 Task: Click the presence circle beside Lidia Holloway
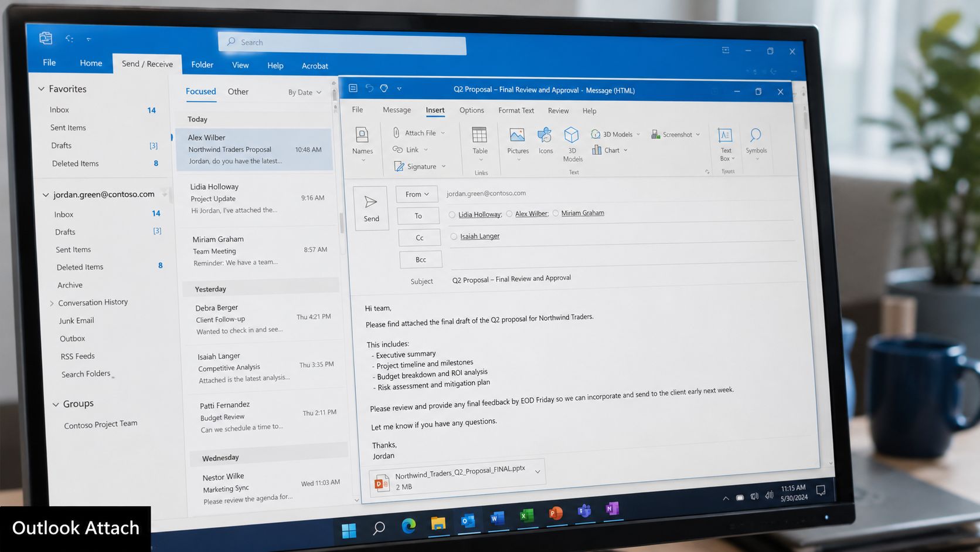(x=452, y=215)
